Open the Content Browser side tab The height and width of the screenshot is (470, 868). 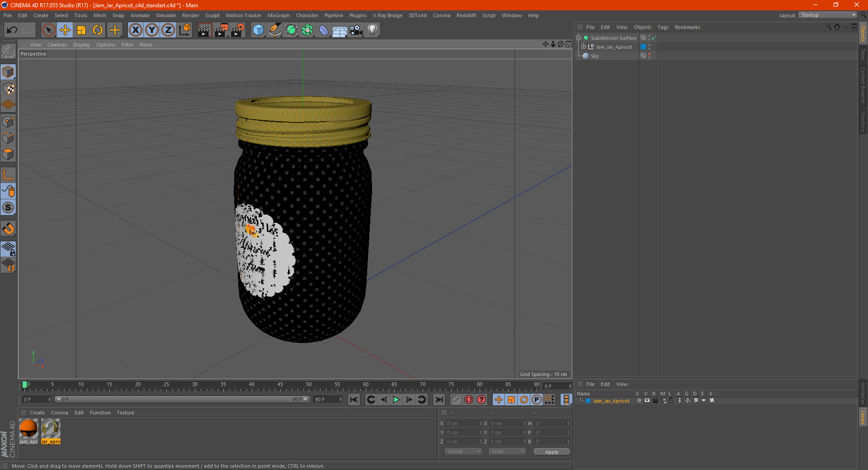pyautogui.click(x=863, y=85)
